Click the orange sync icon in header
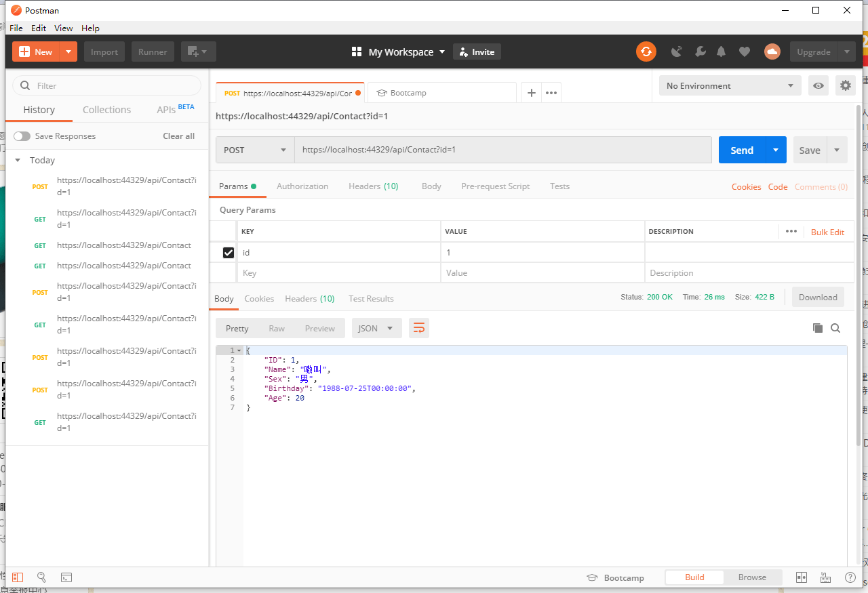The image size is (868, 593). [x=646, y=52]
